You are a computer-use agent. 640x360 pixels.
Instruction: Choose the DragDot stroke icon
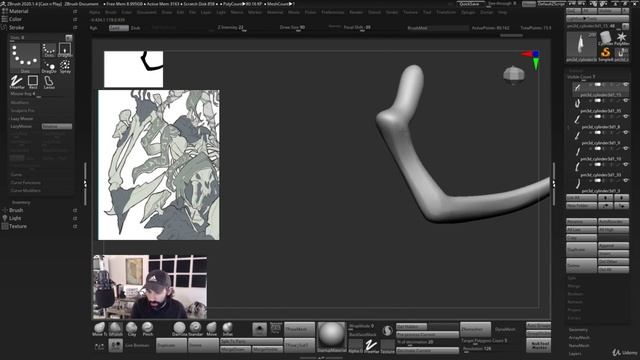[49, 67]
